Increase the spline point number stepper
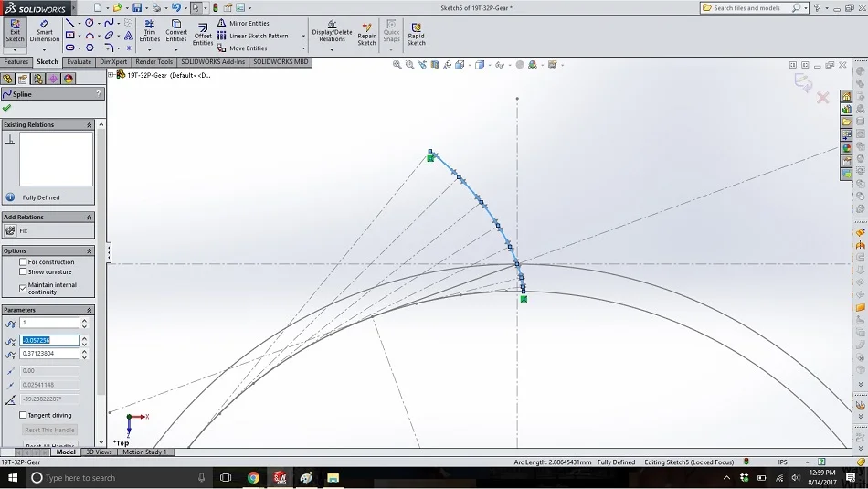The width and height of the screenshot is (868, 489). click(x=84, y=320)
